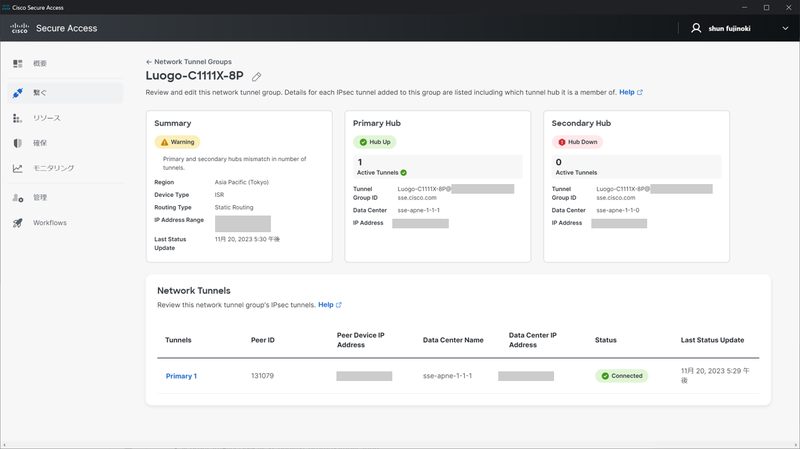Click the Connected status check icon
800x449 pixels.
605,376
